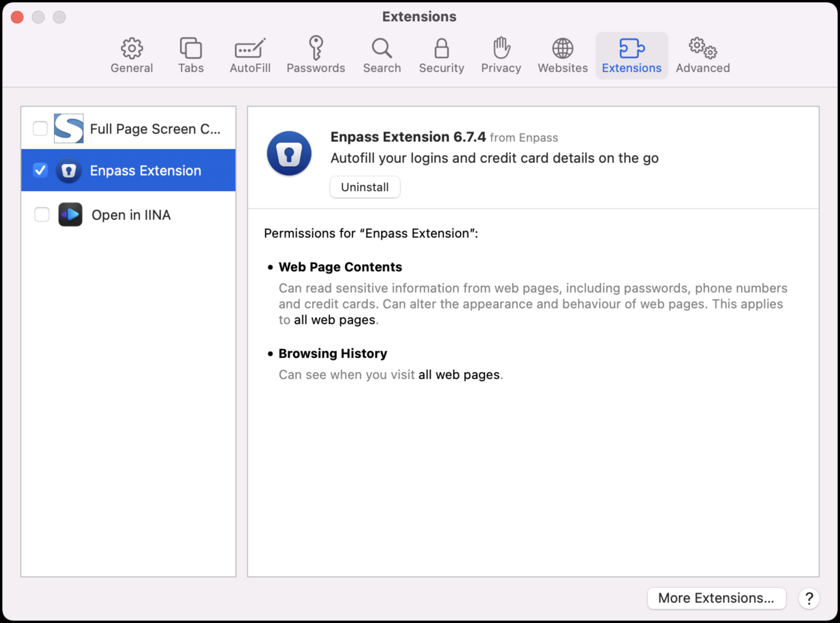Click 'Permissions for "Enpass Extension":' text
The width and height of the screenshot is (840, 623).
pyautogui.click(x=371, y=233)
